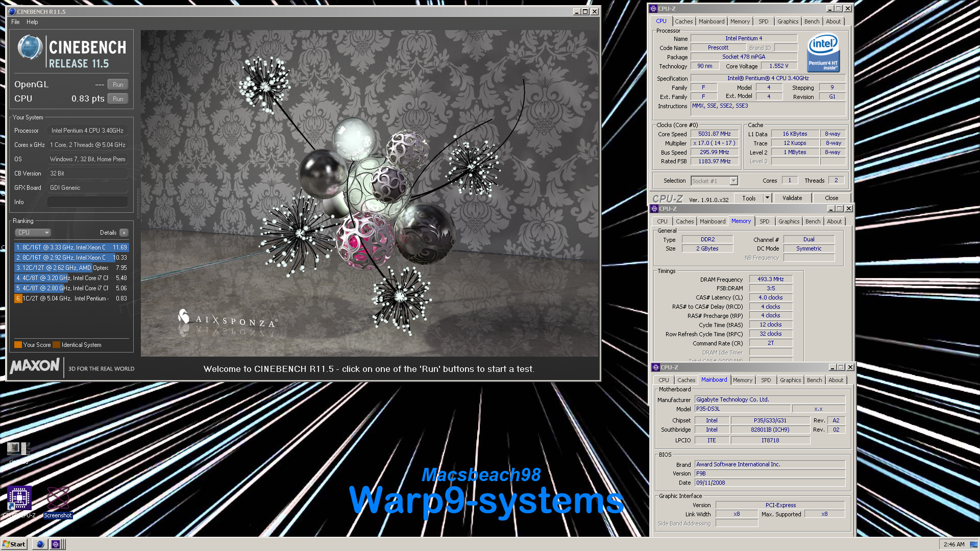Click the Core Speed value 5031.87 MHz
Viewport: 980px width, 551px height.
(715, 134)
